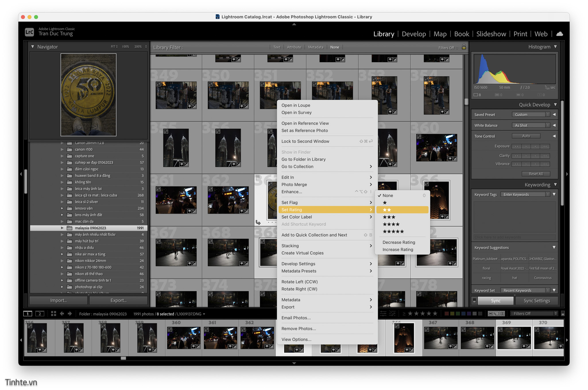Go forward with the right arrow icon
The height and width of the screenshot is (390, 588).
tap(70, 314)
